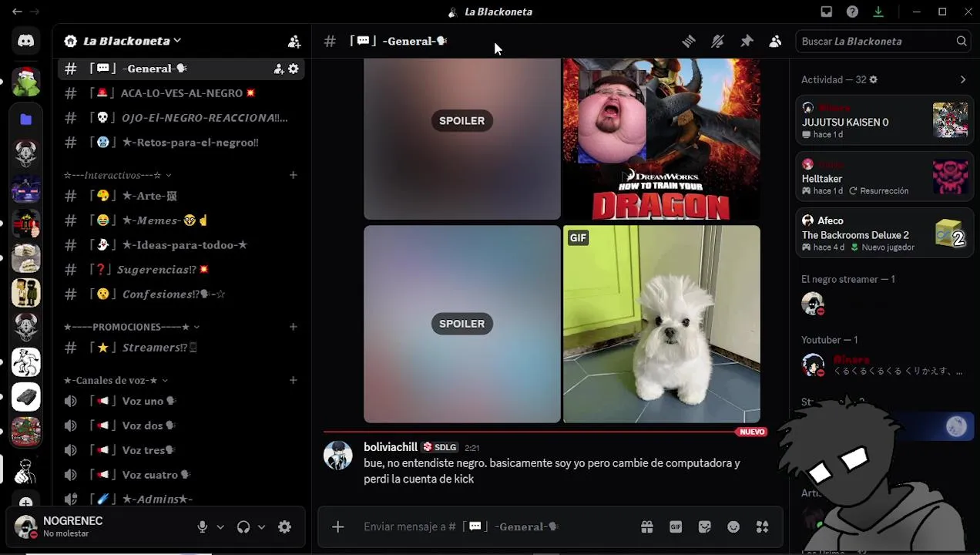This screenshot has height=555, width=980.
Task: Open the gift icon in message bar
Action: [x=647, y=526]
